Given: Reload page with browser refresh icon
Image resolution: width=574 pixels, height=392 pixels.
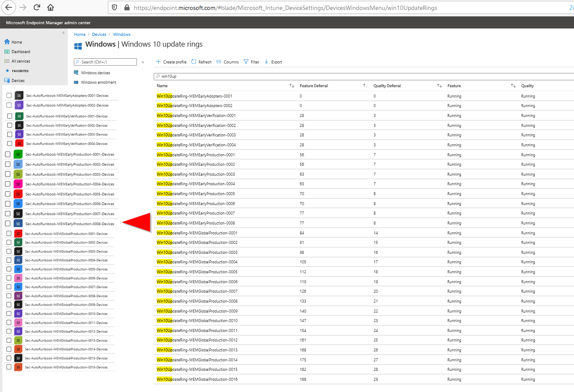Looking at the screenshot, I should point(37,7).
